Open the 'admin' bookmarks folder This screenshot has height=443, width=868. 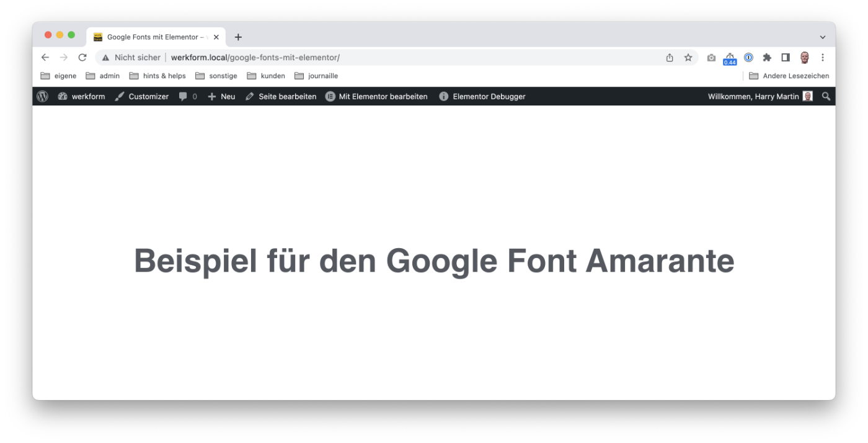pos(103,76)
